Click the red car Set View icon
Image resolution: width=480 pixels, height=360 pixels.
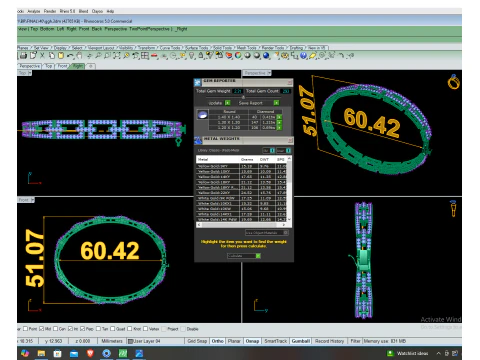click(154, 56)
